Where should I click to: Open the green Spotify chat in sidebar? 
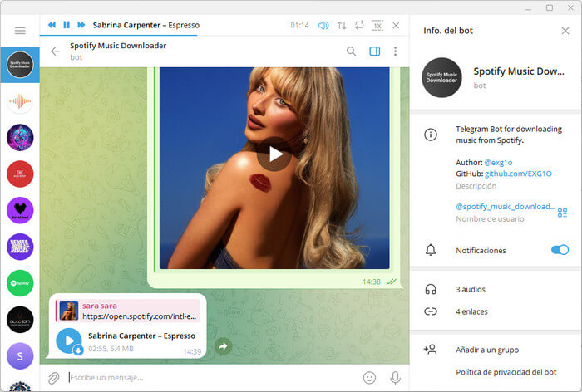[x=20, y=283]
